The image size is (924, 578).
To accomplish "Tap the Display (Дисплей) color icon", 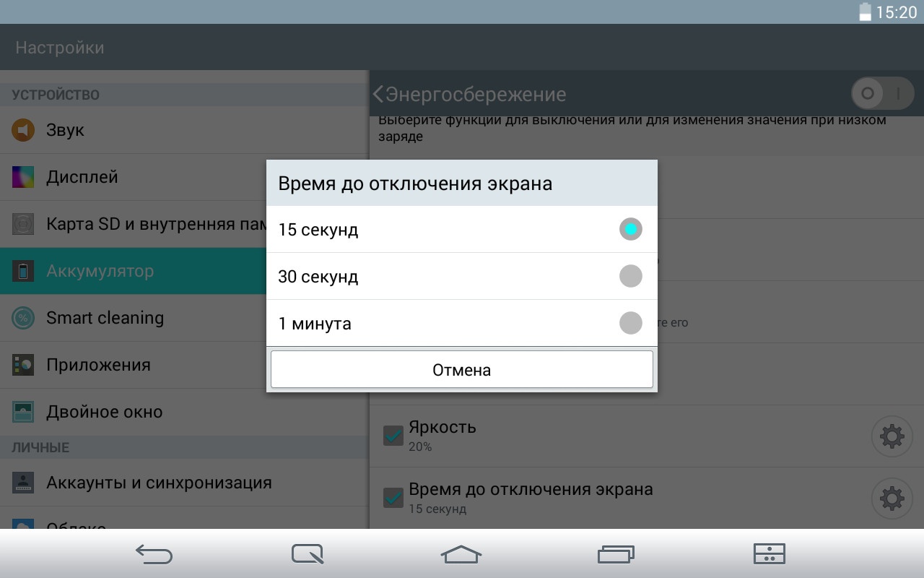I will click(x=23, y=177).
